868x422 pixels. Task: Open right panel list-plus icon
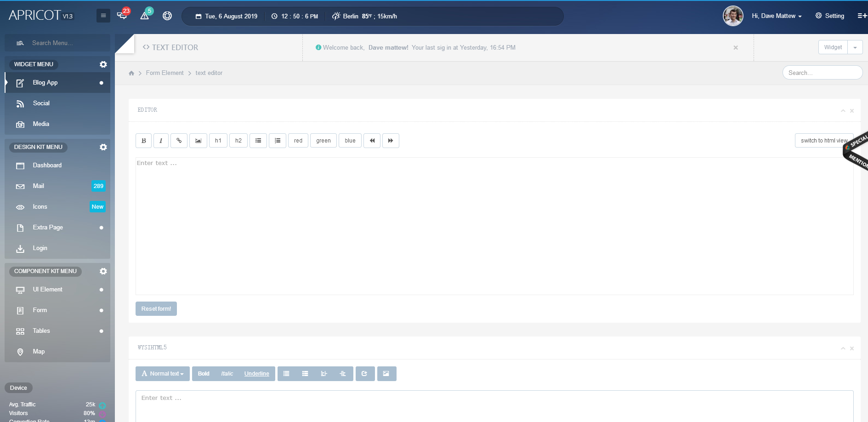coord(862,16)
